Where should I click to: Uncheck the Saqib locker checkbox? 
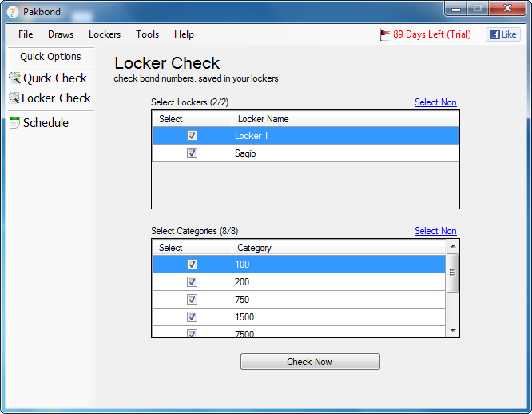(192, 153)
